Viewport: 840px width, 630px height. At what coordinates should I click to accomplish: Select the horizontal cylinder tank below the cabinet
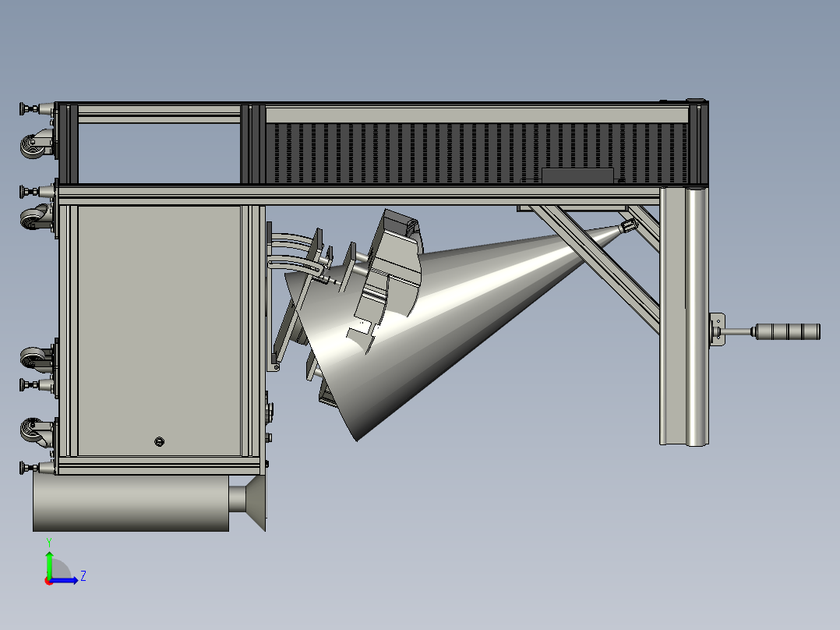coord(131,503)
